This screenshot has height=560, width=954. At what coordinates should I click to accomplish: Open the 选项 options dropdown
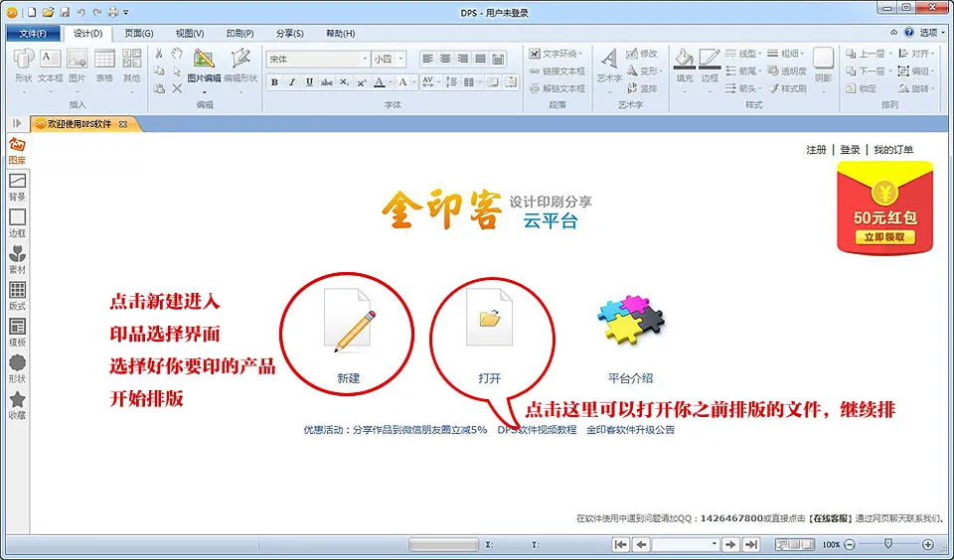click(933, 33)
